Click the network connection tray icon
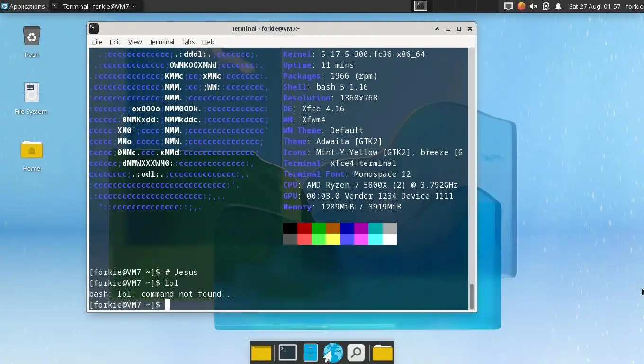 [x=508, y=6]
